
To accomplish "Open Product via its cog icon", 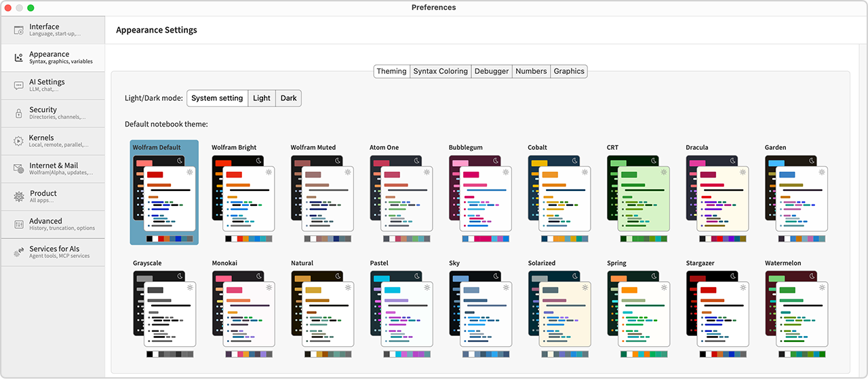I will (18, 196).
